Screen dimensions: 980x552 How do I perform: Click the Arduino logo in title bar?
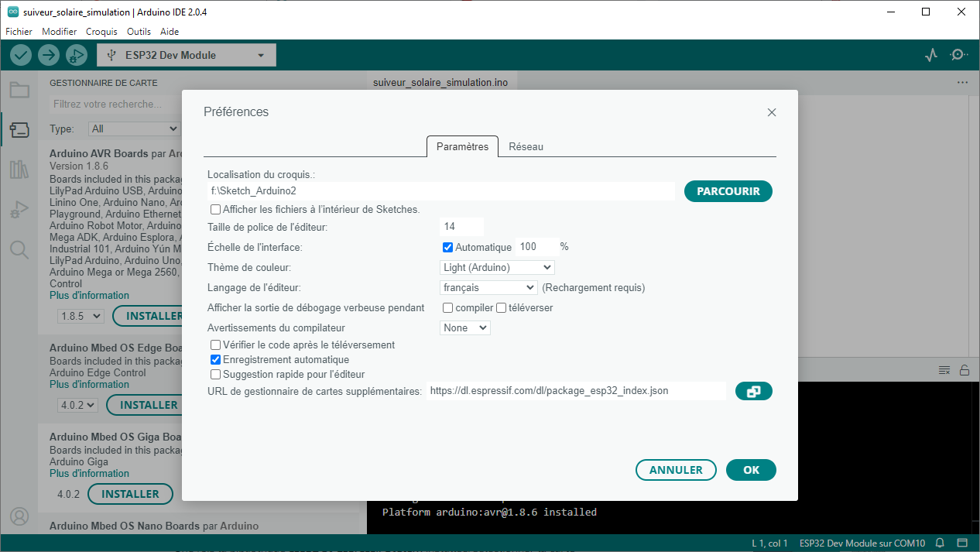(x=13, y=12)
